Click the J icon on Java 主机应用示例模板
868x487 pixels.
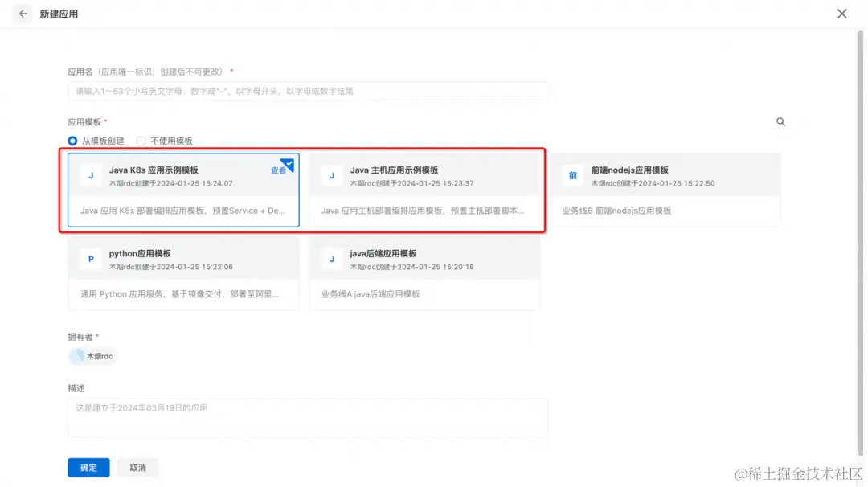(x=332, y=174)
